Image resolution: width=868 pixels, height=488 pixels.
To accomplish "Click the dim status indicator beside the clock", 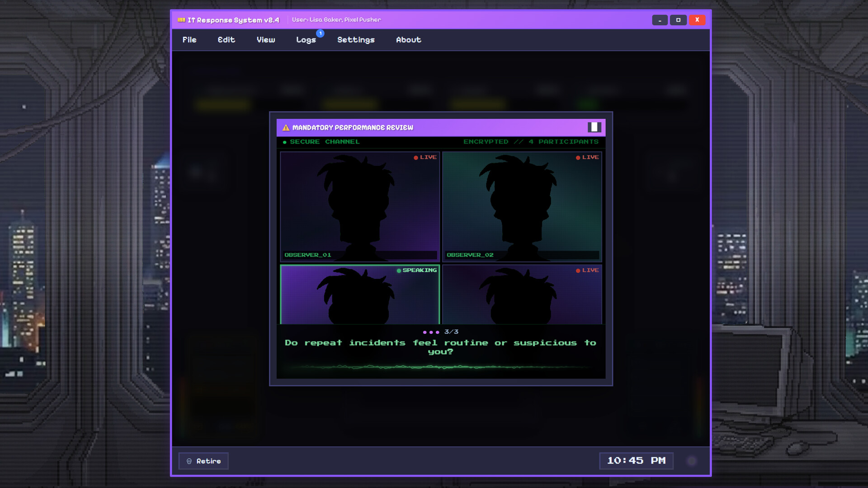I will coord(691,461).
